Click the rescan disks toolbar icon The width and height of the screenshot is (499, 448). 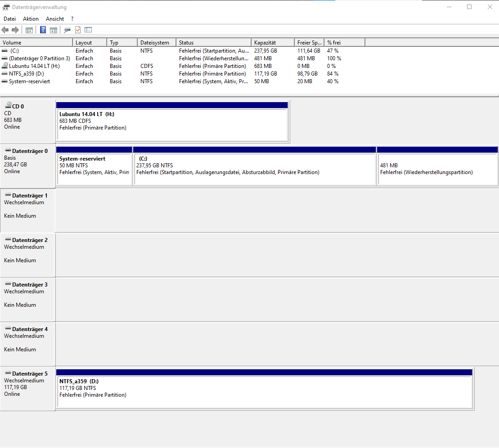(x=67, y=30)
